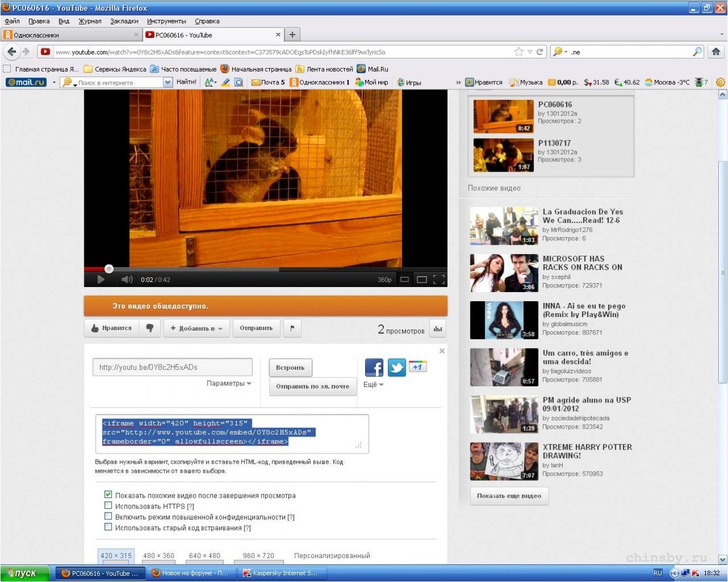Viewport: 728px width, 582px height.
Task: Open the 360p quality selector
Action: tap(384, 280)
